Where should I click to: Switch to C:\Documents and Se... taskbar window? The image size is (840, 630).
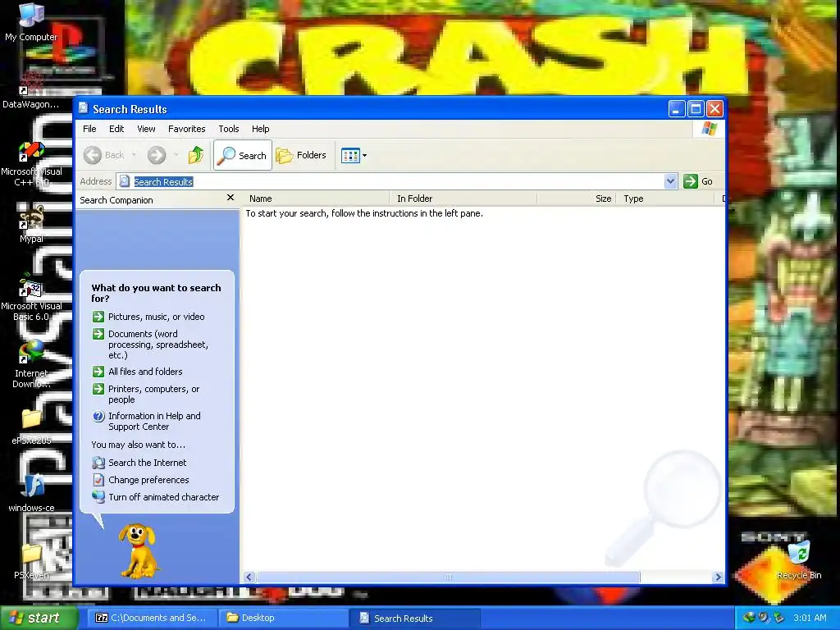[x=152, y=618]
